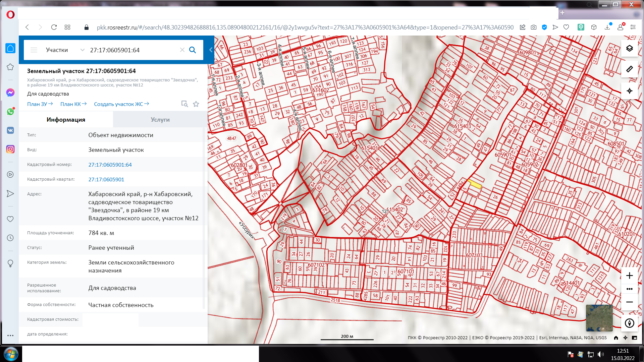Viewport: 644px width, 362px height.
Task: Collapse the left info panel arrow
Action: coord(211,50)
